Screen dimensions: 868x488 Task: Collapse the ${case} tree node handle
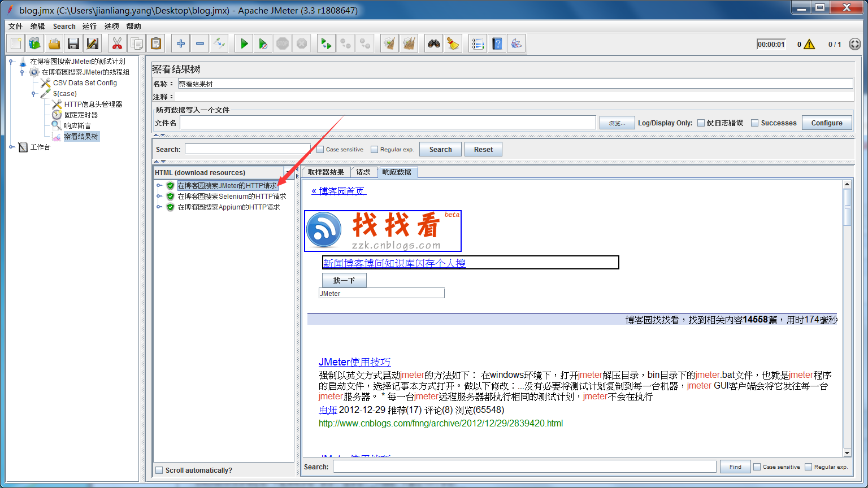click(34, 93)
